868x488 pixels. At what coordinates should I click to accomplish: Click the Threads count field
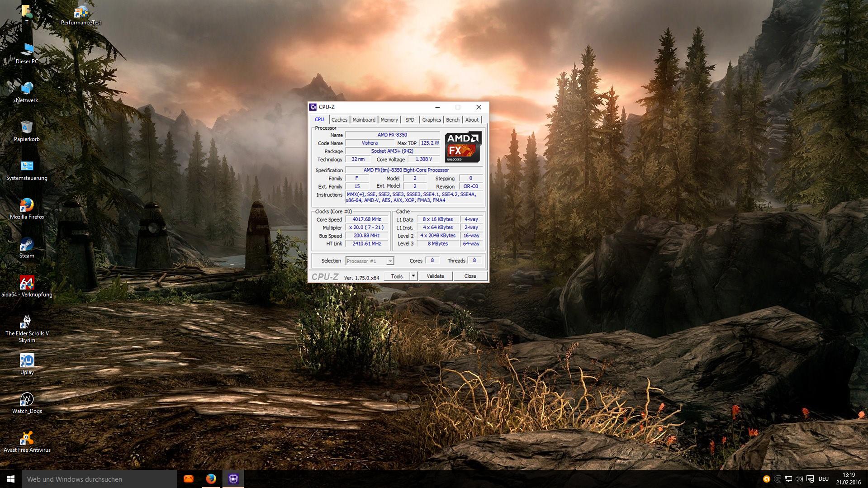[474, 261]
